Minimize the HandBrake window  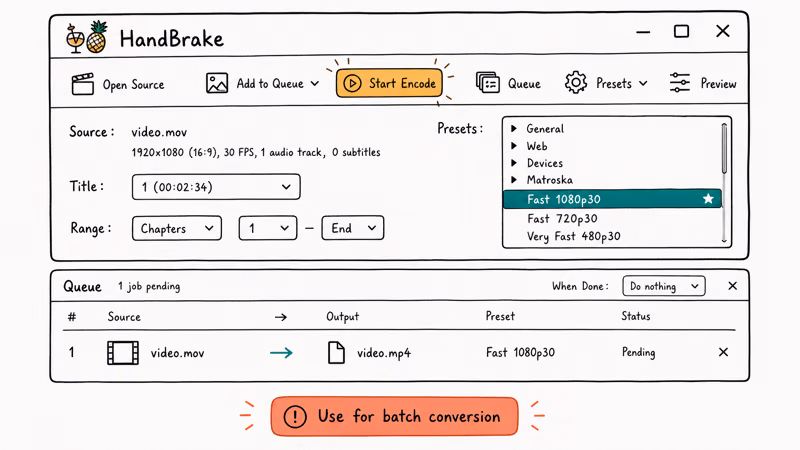pyautogui.click(x=643, y=32)
